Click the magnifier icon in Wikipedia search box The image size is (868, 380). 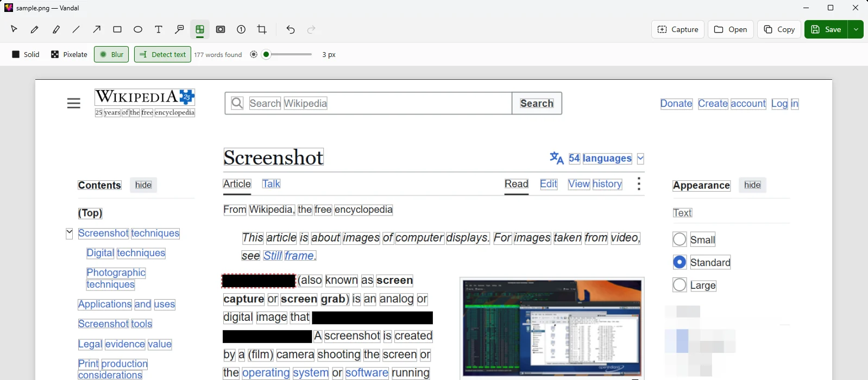[237, 103]
